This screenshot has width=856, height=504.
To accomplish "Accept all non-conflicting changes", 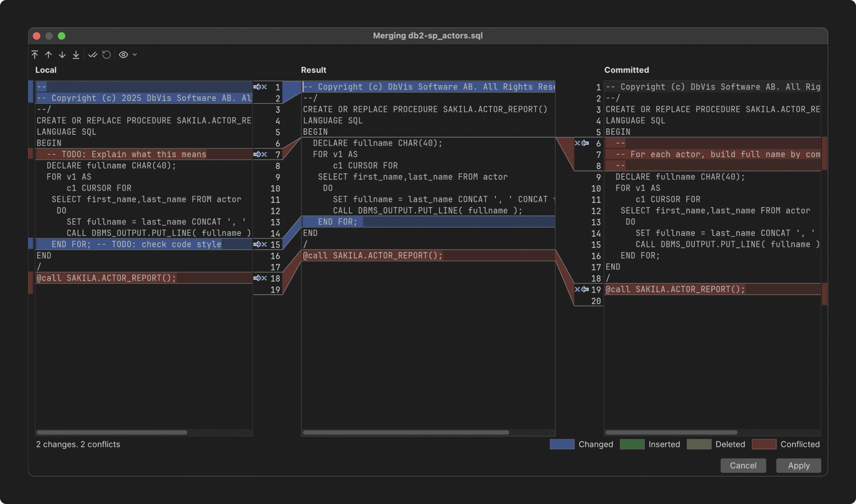I will 93,55.
